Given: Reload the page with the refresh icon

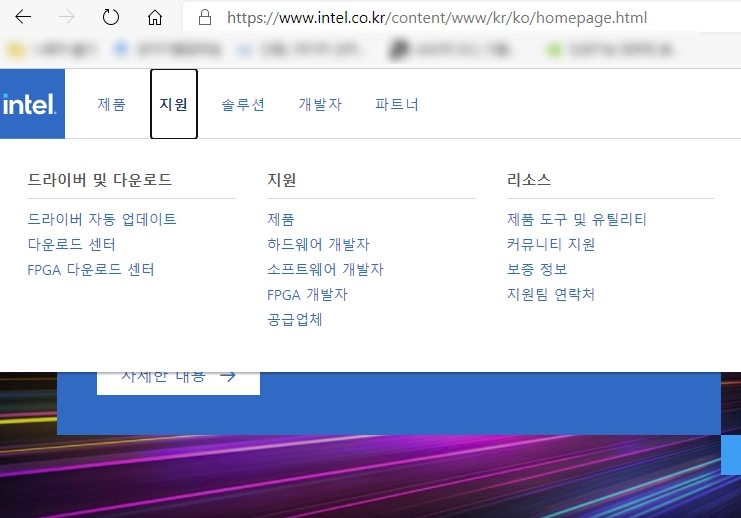Looking at the screenshot, I should coord(111,17).
